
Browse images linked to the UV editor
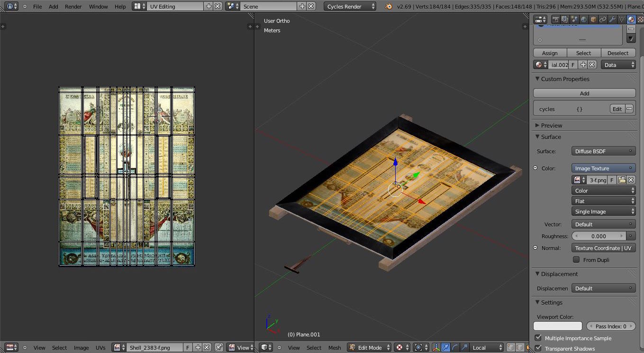click(x=119, y=347)
